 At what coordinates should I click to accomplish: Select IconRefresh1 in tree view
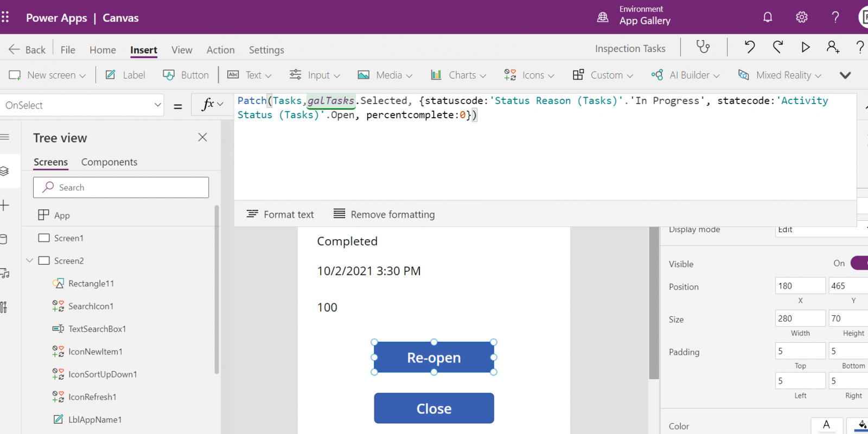(92, 397)
